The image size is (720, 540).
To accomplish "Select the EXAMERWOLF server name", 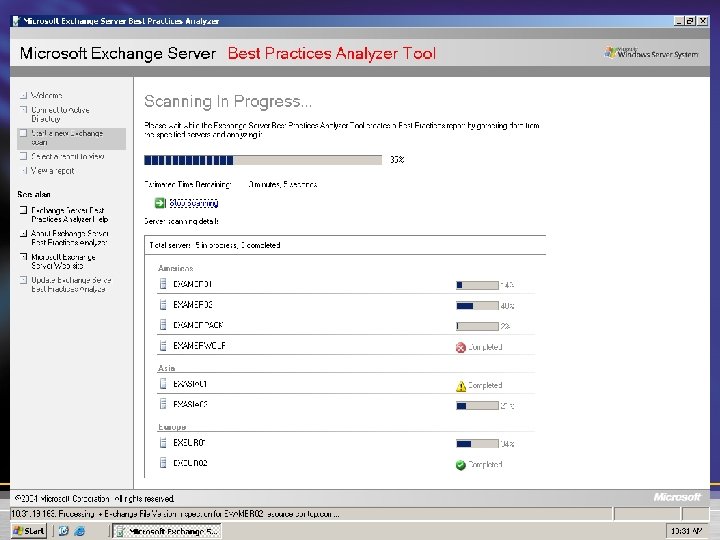I will point(199,346).
